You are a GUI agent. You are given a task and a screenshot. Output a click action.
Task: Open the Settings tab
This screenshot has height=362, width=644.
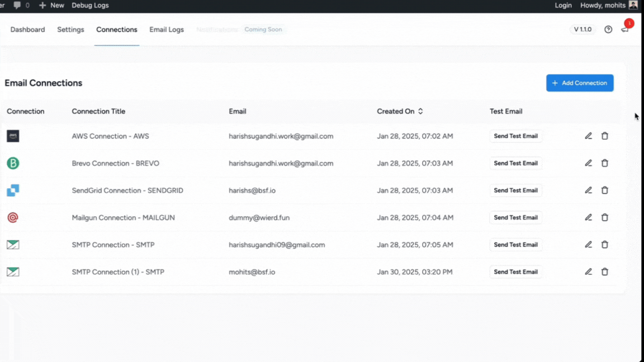click(70, 30)
